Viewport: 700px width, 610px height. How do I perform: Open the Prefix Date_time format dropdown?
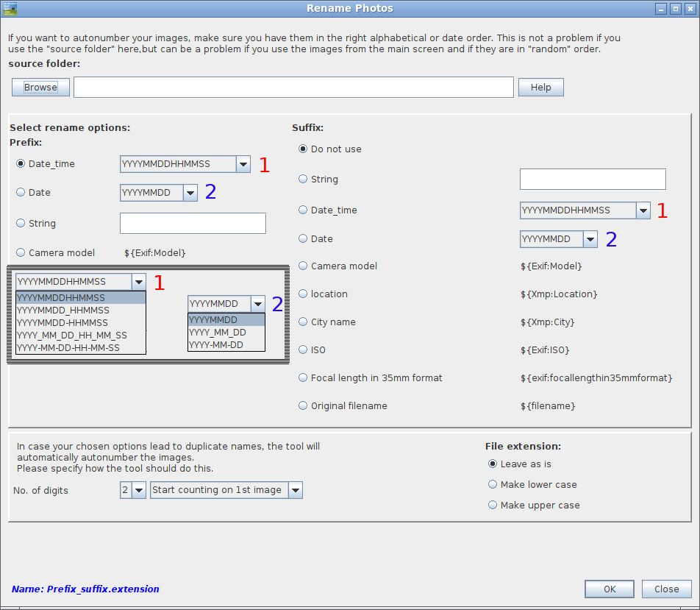[x=185, y=164]
